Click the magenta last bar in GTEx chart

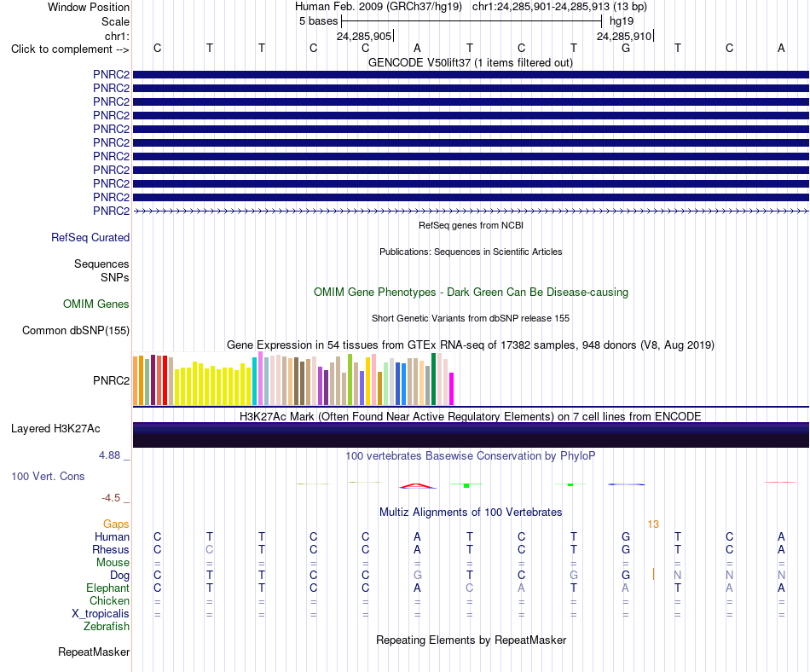(452, 389)
